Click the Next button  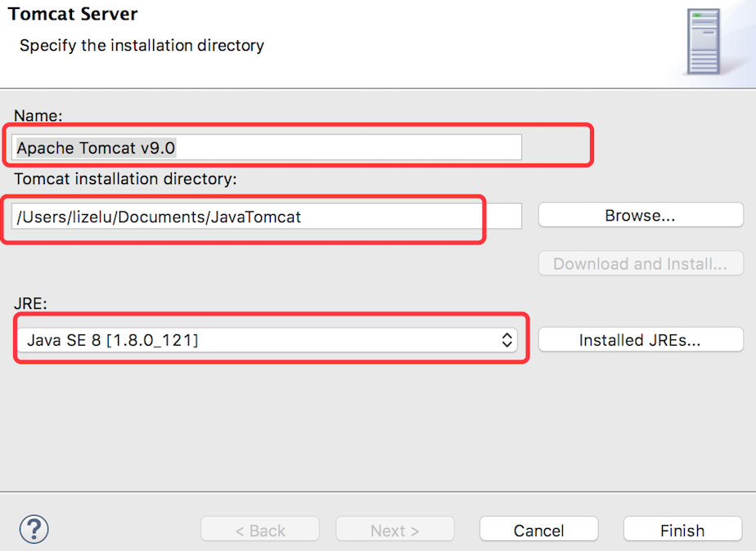tap(394, 529)
